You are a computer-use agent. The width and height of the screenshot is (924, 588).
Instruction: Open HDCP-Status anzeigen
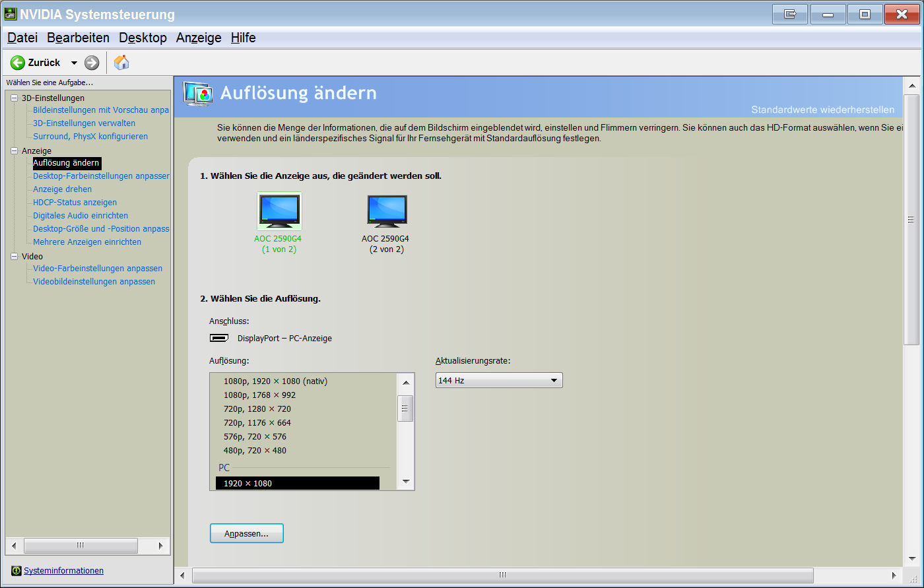coord(75,203)
